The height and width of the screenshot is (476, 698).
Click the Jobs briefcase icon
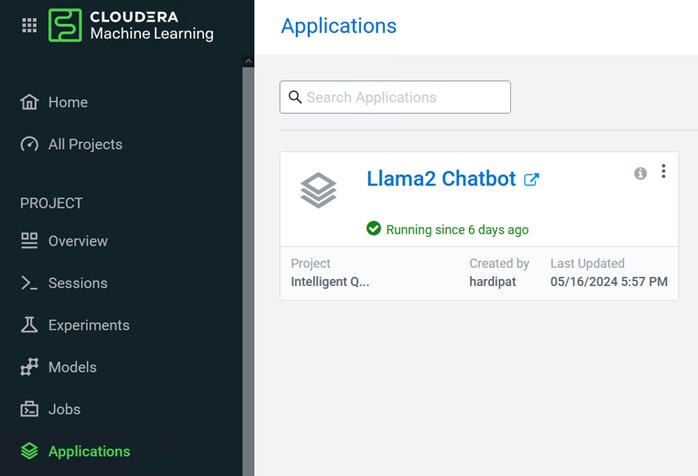29,409
